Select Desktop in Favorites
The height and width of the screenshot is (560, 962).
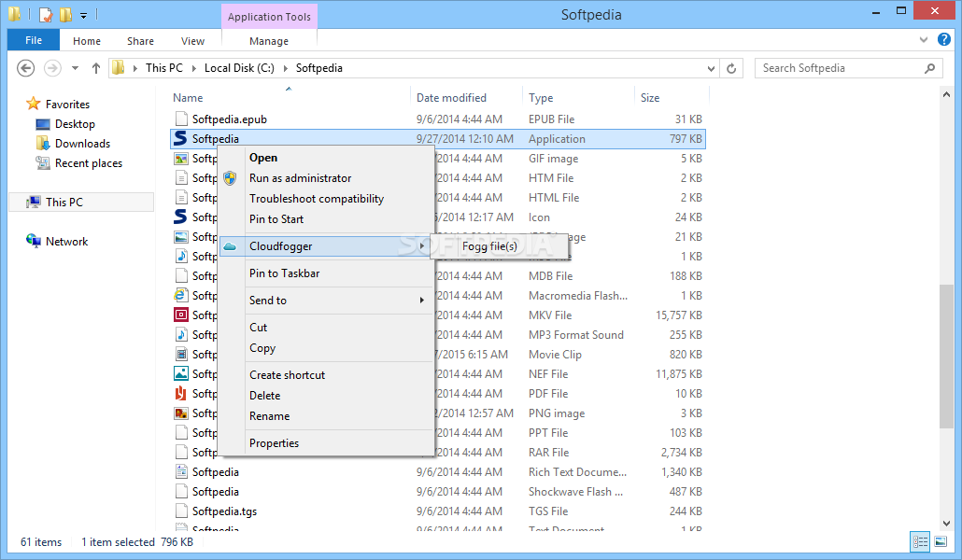(x=75, y=124)
